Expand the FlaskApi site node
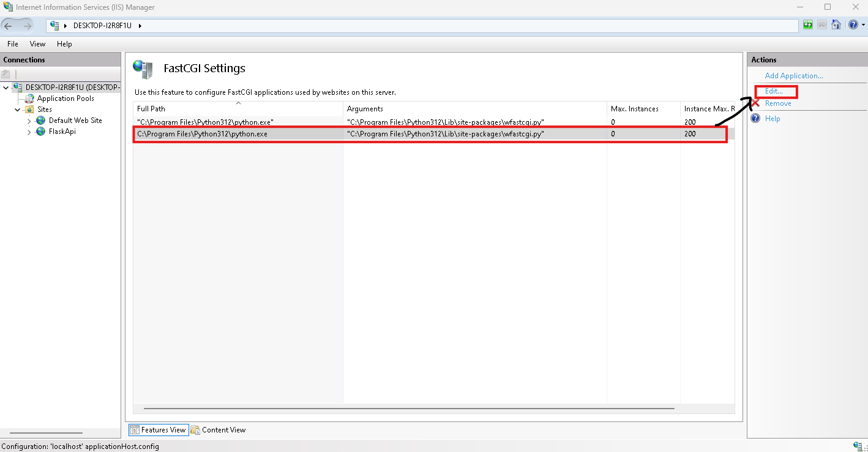Image resolution: width=868 pixels, height=452 pixels. click(x=29, y=132)
